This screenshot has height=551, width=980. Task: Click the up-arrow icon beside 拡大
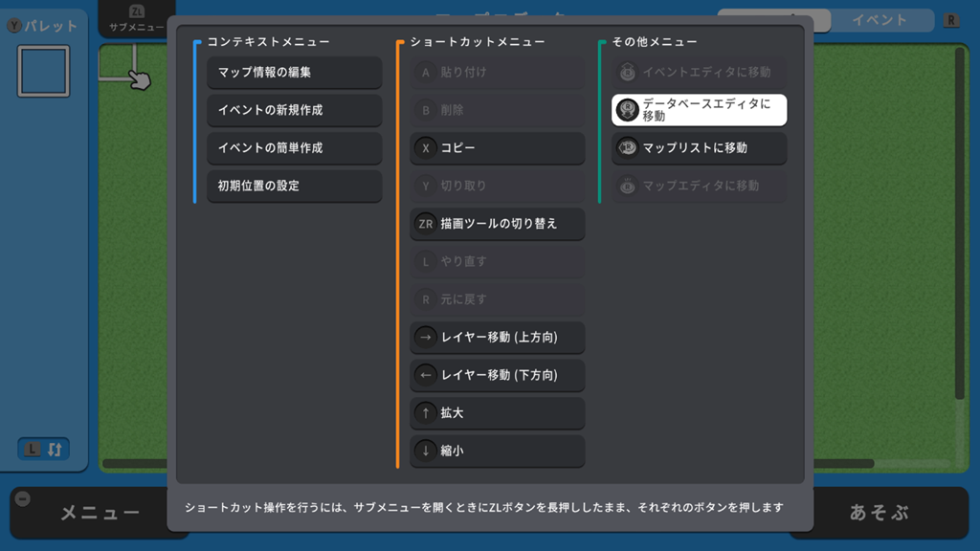click(x=426, y=413)
